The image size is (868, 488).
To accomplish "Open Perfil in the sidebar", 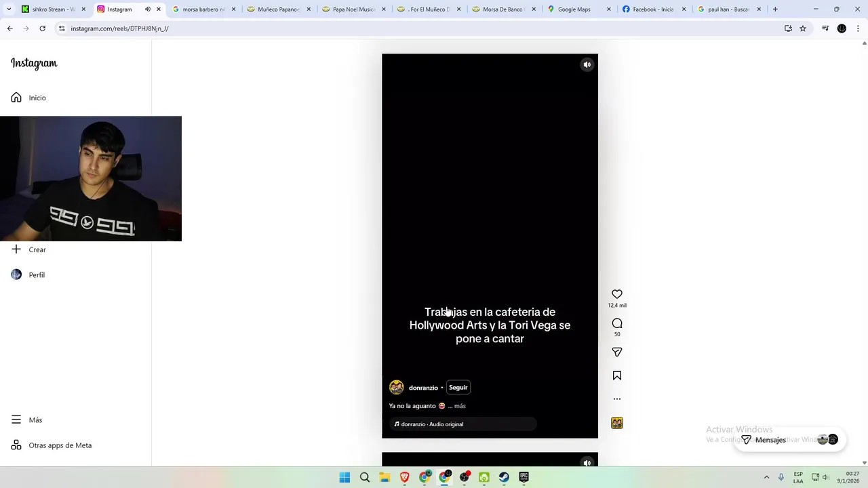I will coord(28,274).
